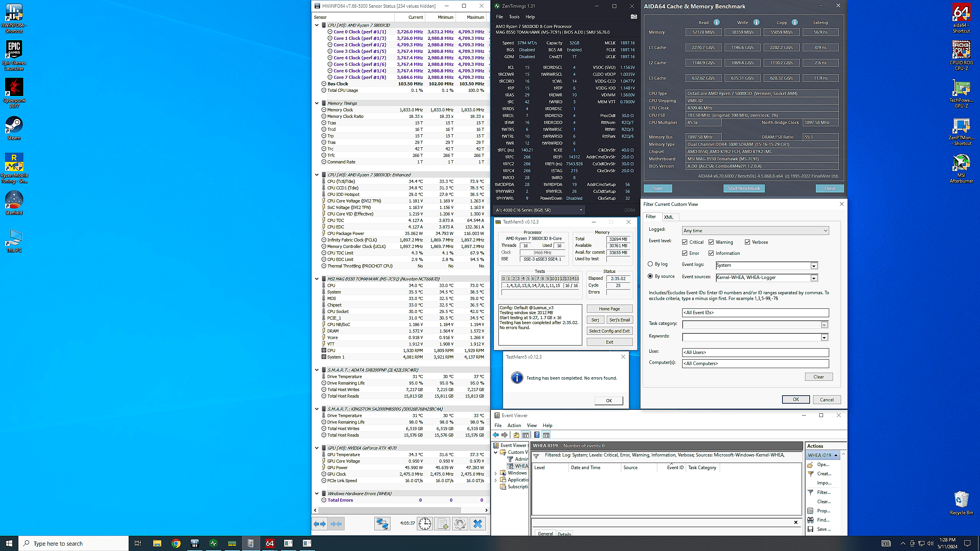
Task: Take ZenTimings screenshot with camera icon
Action: tap(634, 17)
